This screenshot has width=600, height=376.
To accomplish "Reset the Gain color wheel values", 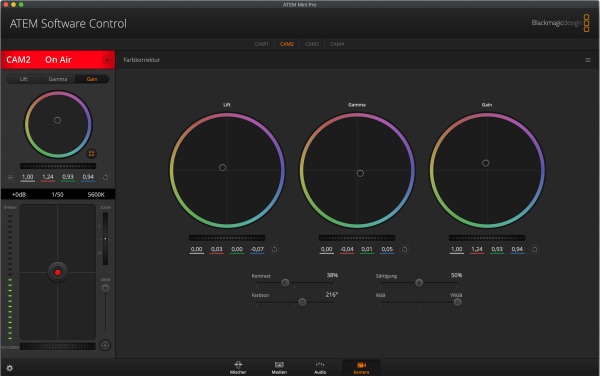I will (x=535, y=249).
